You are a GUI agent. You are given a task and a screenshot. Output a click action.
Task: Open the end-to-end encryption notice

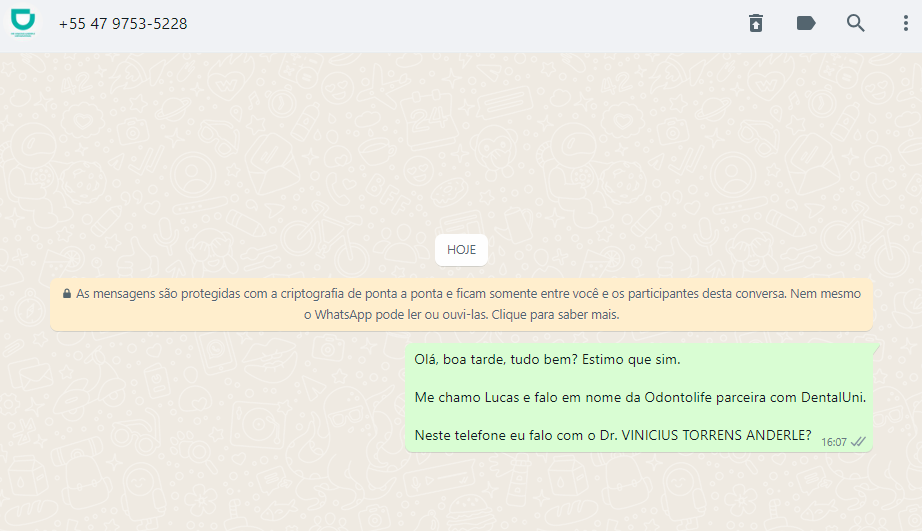(462, 304)
